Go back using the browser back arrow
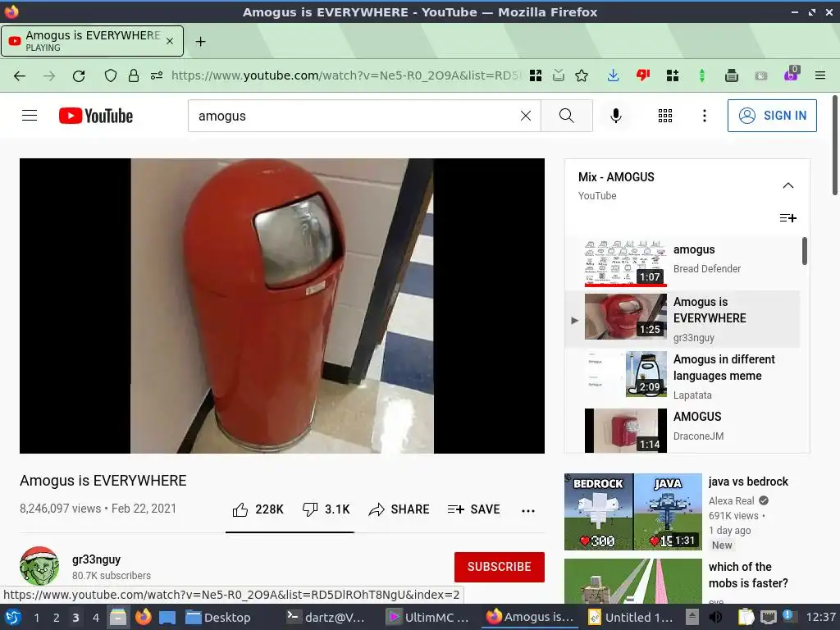This screenshot has height=630, width=840. pos(20,75)
